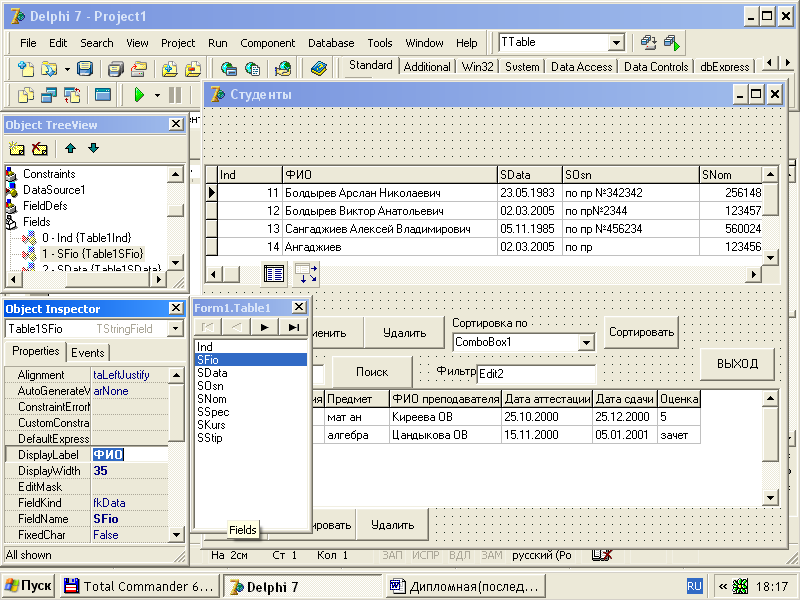Viewport: 800px width, 600px height.
Task: Click the Help contents book icon
Action: 319,68
